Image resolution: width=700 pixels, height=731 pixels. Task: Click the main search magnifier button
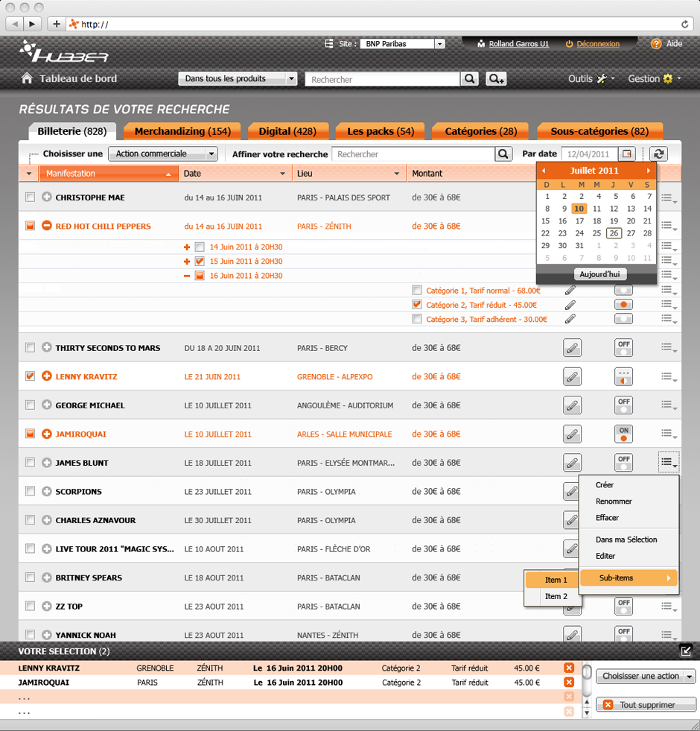point(470,79)
